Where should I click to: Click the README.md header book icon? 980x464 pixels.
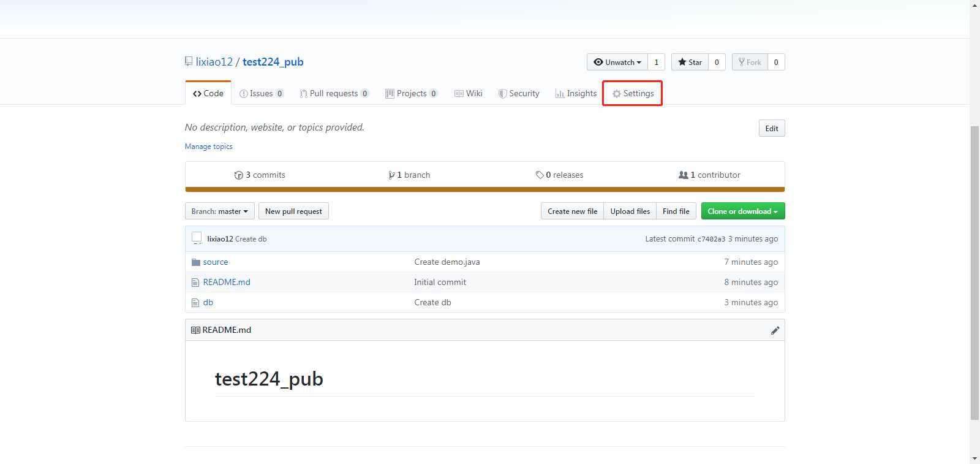(x=195, y=330)
